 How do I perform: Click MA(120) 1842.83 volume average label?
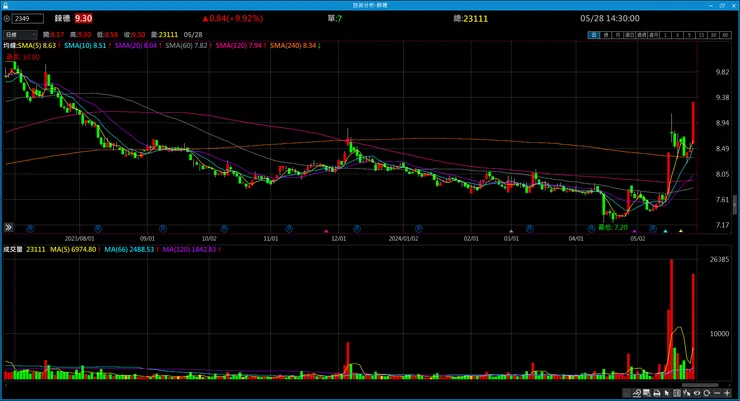tap(192, 250)
